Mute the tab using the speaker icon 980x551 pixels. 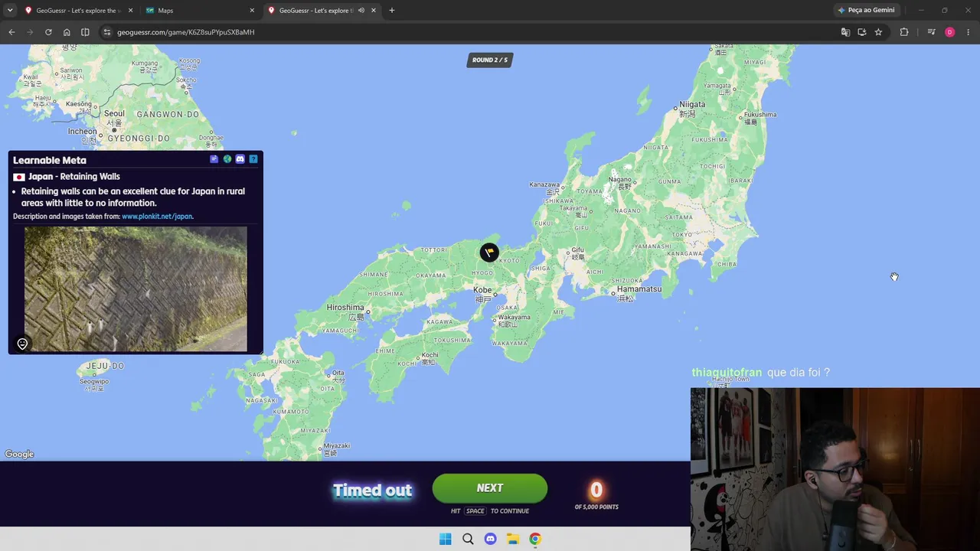coord(361,11)
